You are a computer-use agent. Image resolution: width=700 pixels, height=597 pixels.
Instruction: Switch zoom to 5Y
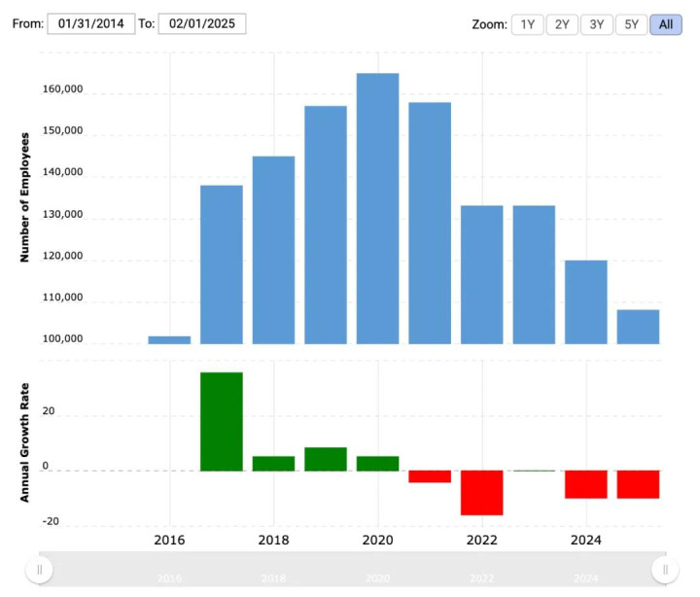click(x=631, y=24)
